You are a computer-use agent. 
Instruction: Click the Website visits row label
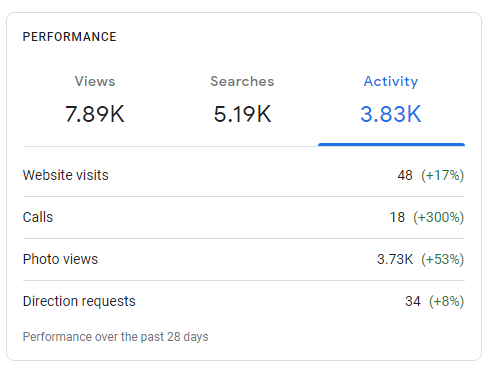(x=66, y=175)
